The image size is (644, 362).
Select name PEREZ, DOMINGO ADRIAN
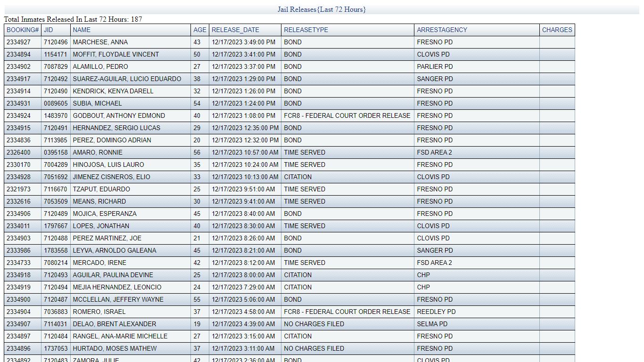click(112, 140)
